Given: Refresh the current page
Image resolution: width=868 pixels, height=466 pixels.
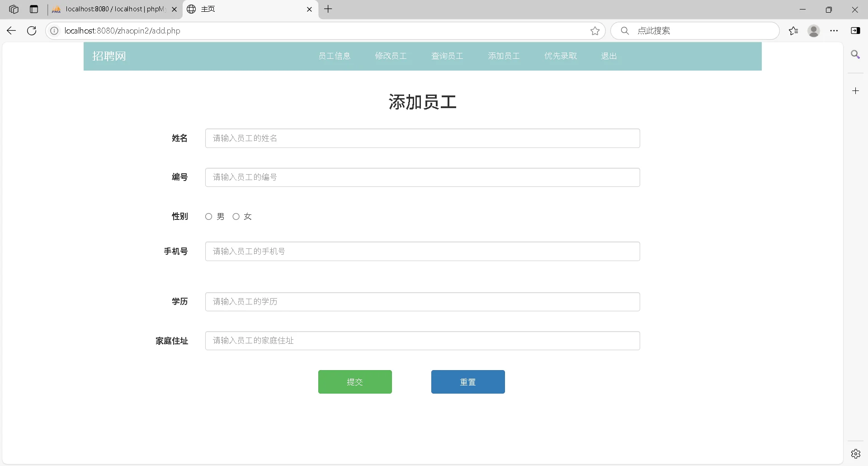Looking at the screenshot, I should tap(31, 30).
